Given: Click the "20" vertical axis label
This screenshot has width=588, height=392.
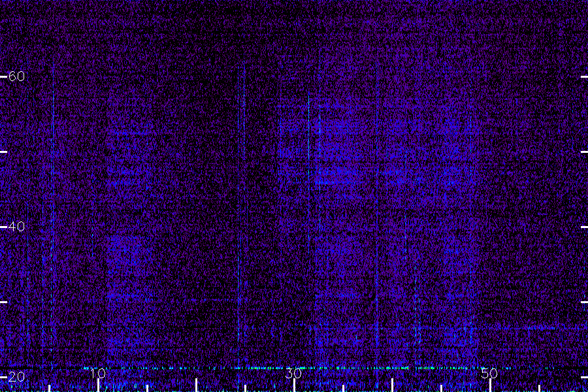Looking at the screenshot, I should (16, 376).
